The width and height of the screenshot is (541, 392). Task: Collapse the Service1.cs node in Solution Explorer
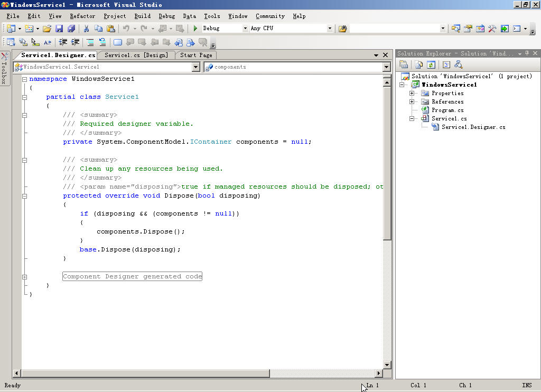(412, 119)
